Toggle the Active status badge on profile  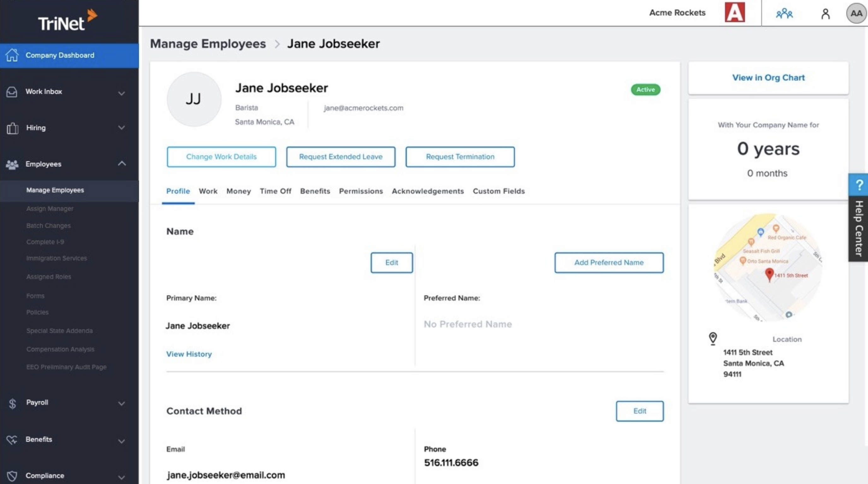coord(645,89)
